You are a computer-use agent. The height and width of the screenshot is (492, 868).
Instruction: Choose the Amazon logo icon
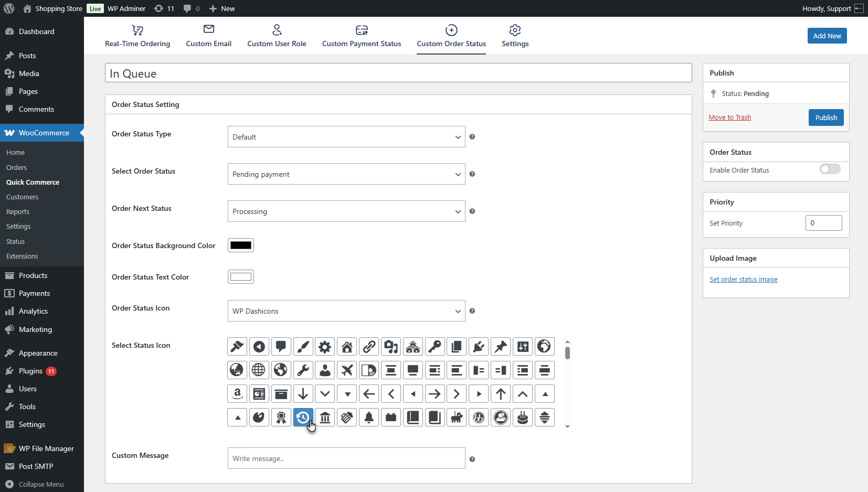pyautogui.click(x=237, y=394)
